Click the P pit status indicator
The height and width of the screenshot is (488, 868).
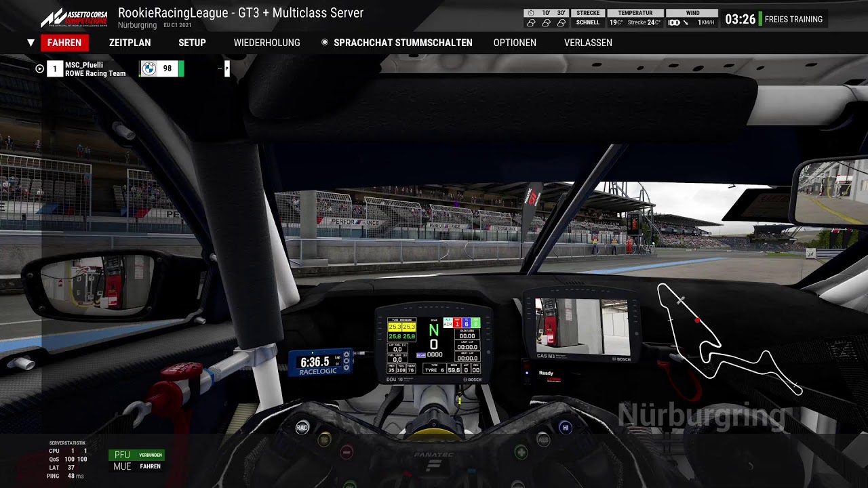[x=227, y=68]
